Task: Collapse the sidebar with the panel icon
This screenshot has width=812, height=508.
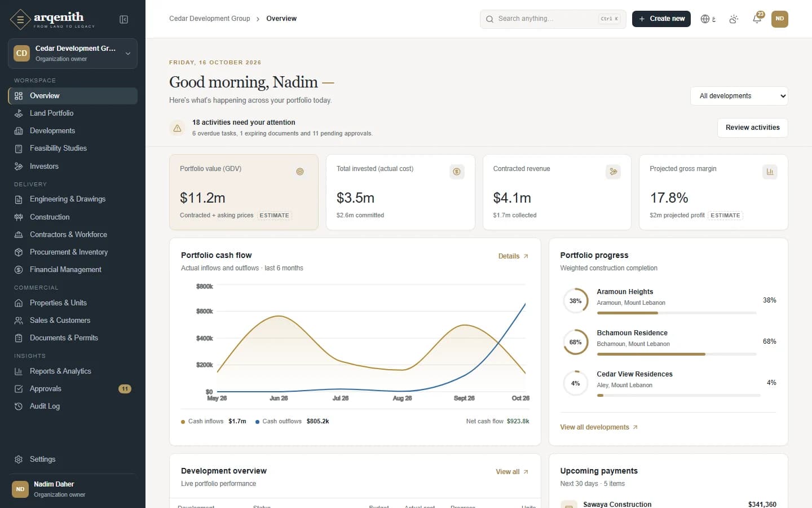Action: click(124, 20)
